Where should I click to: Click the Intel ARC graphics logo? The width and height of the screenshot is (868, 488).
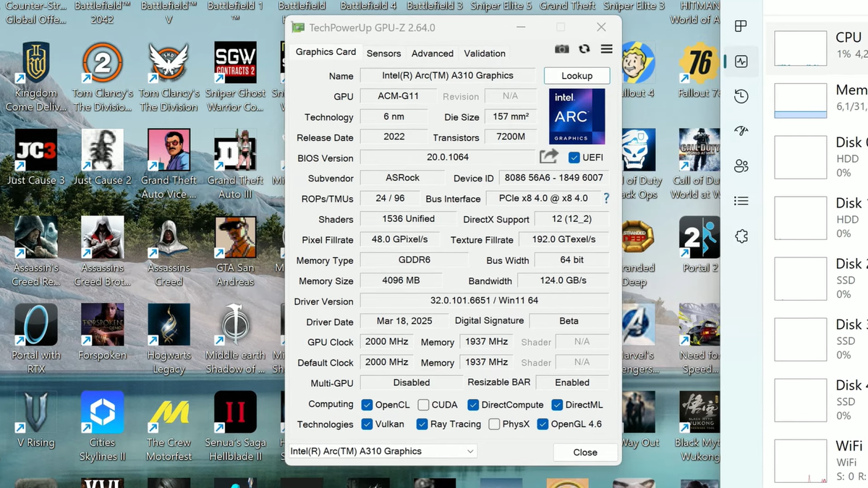pyautogui.click(x=577, y=116)
